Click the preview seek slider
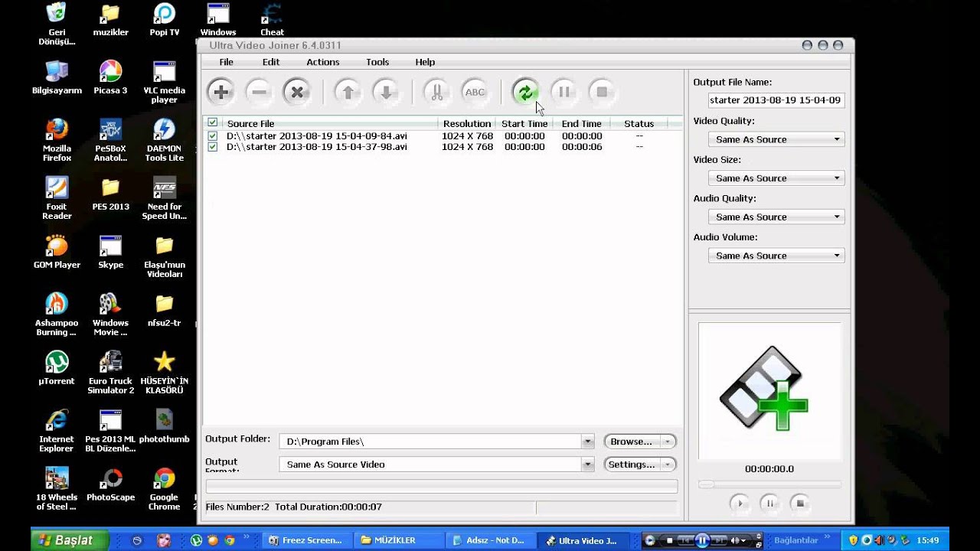Image resolution: width=980 pixels, height=551 pixels. [x=769, y=484]
